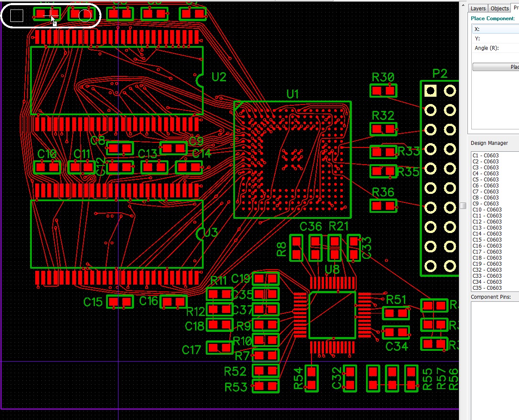Select C1 - C0603 in Design Manager
This screenshot has width=519, height=420.
click(485, 155)
